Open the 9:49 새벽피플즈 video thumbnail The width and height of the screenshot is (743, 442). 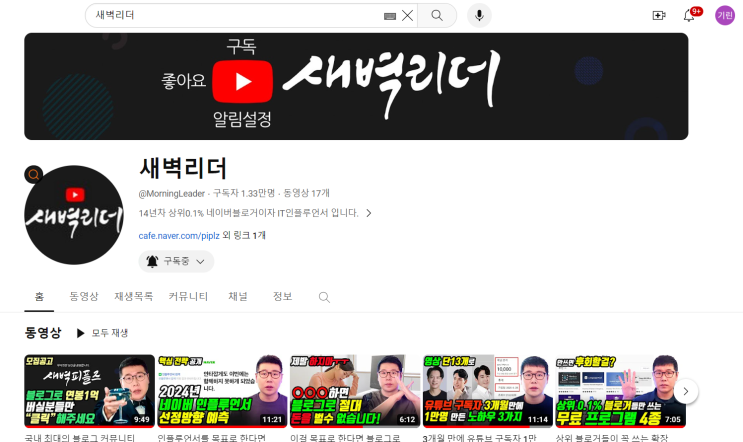point(90,391)
